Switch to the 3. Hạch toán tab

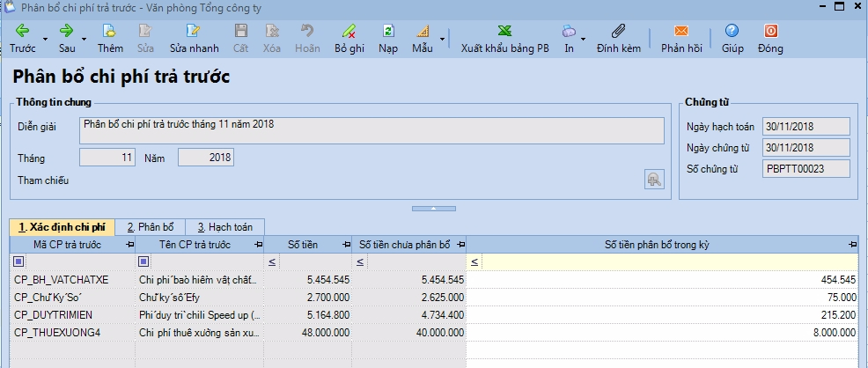point(224,227)
